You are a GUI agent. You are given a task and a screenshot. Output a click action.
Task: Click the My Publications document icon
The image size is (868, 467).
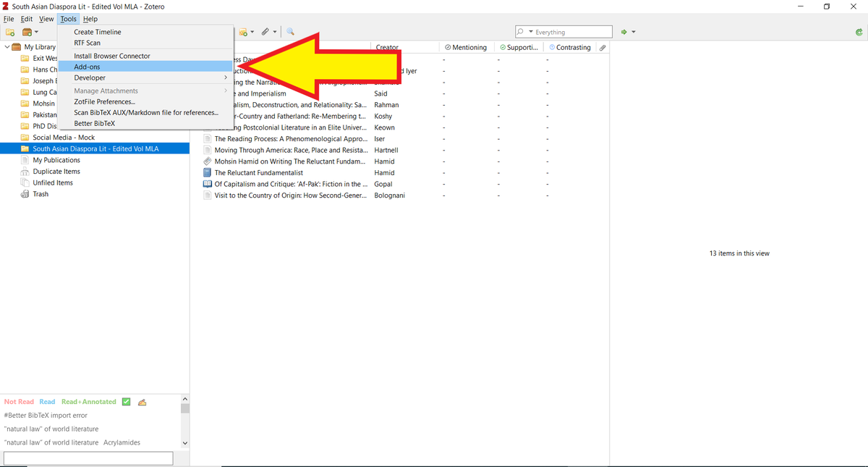tap(25, 160)
